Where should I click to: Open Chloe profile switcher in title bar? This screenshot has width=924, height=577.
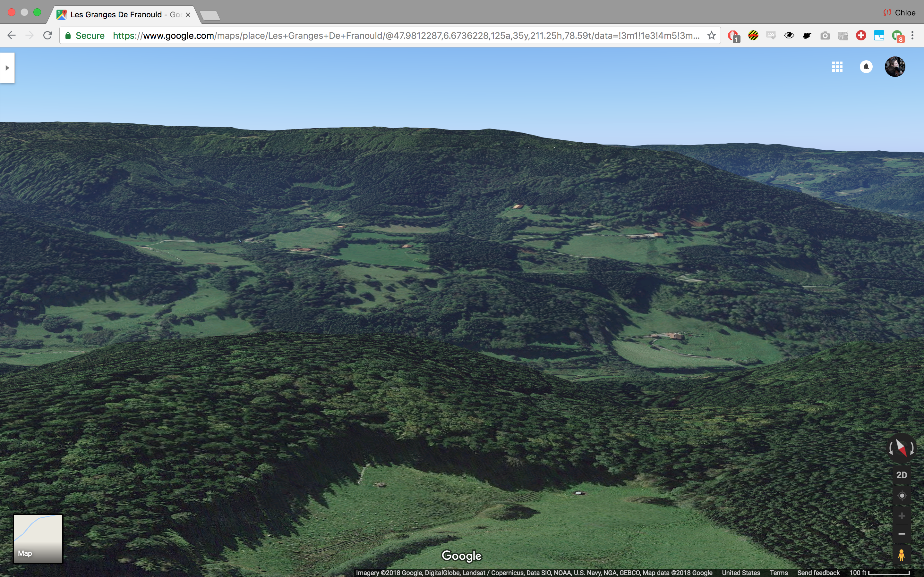(x=900, y=13)
